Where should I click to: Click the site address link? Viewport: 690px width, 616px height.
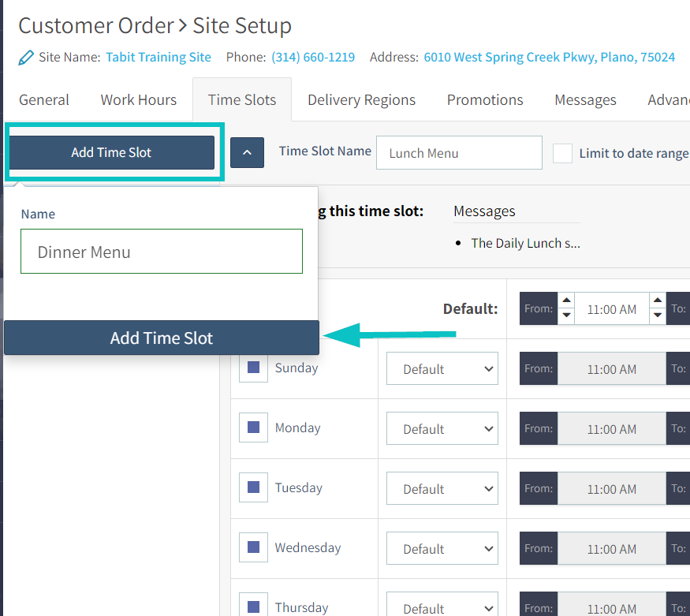point(549,58)
